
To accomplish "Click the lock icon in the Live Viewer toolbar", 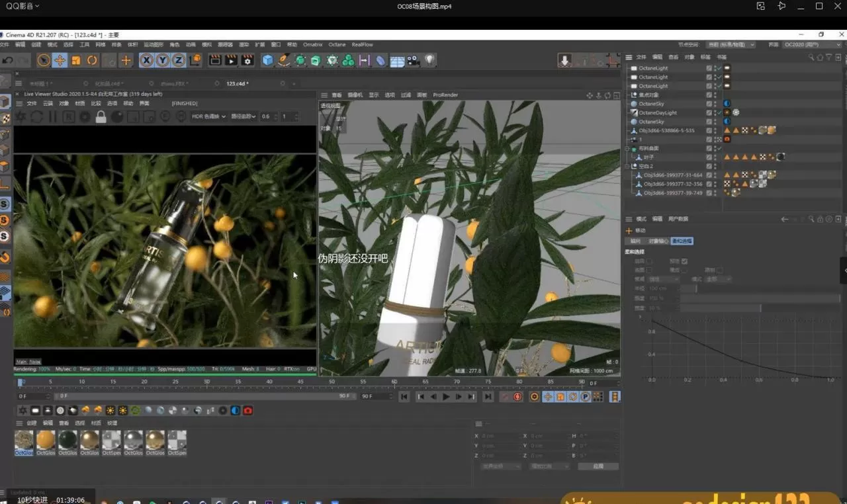I will pos(100,117).
